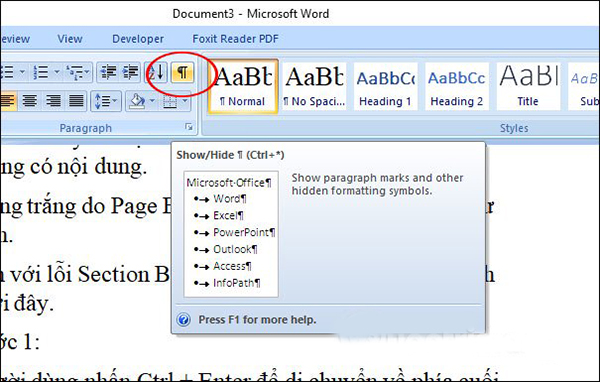Center-align the paragraph text
This screenshot has height=382, width=600.
(29, 101)
